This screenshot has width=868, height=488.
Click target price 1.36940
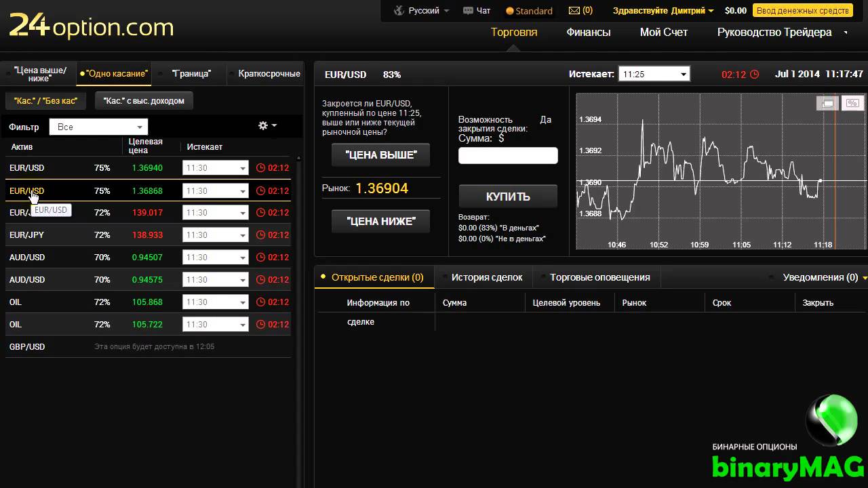click(147, 168)
